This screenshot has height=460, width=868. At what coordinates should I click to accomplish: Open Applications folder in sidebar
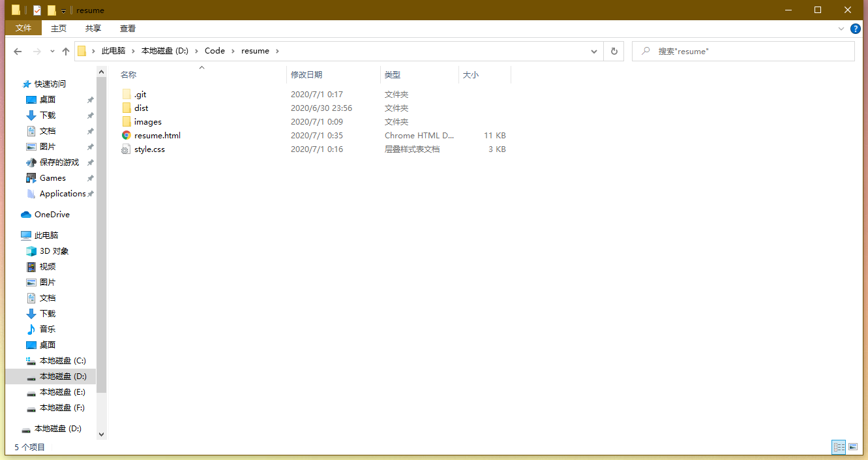click(62, 194)
